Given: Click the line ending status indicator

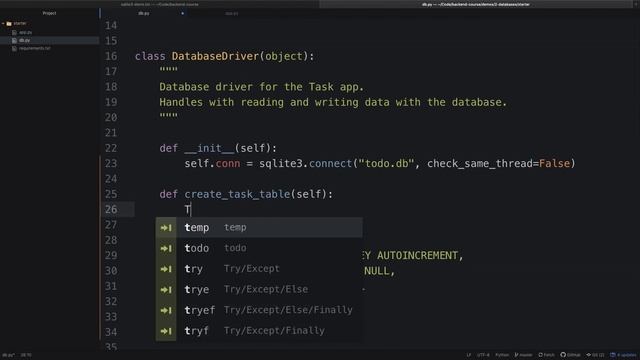Looking at the screenshot, I should coord(469,355).
